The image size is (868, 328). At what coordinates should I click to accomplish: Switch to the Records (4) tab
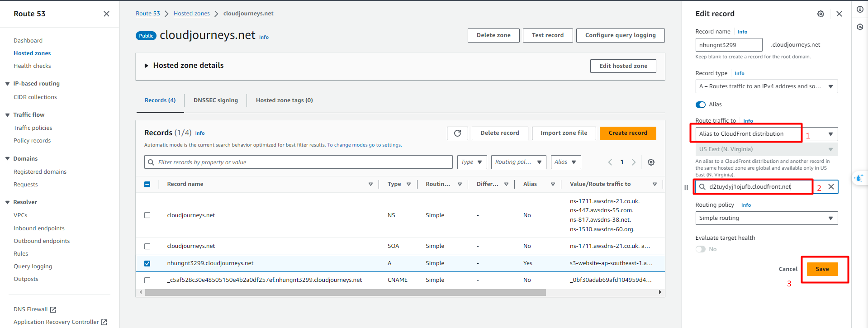tap(160, 100)
